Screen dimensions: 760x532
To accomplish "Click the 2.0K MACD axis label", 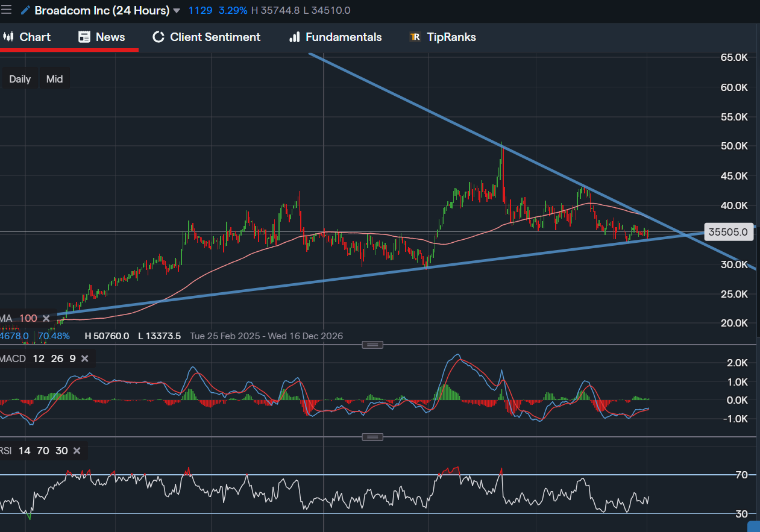I will click(x=737, y=363).
